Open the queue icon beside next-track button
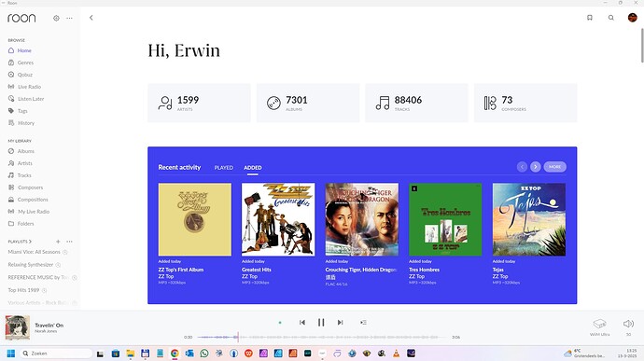The width and height of the screenshot is (644, 361). 363,323
